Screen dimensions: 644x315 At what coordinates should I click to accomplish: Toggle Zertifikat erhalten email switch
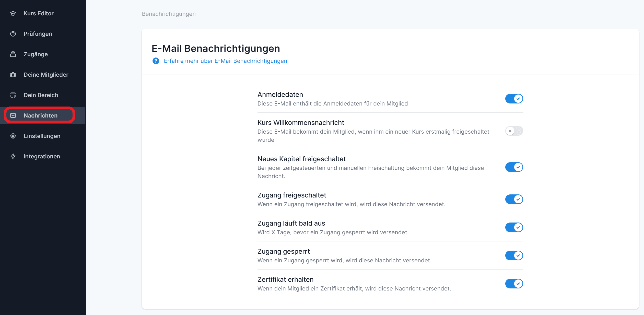point(514,284)
